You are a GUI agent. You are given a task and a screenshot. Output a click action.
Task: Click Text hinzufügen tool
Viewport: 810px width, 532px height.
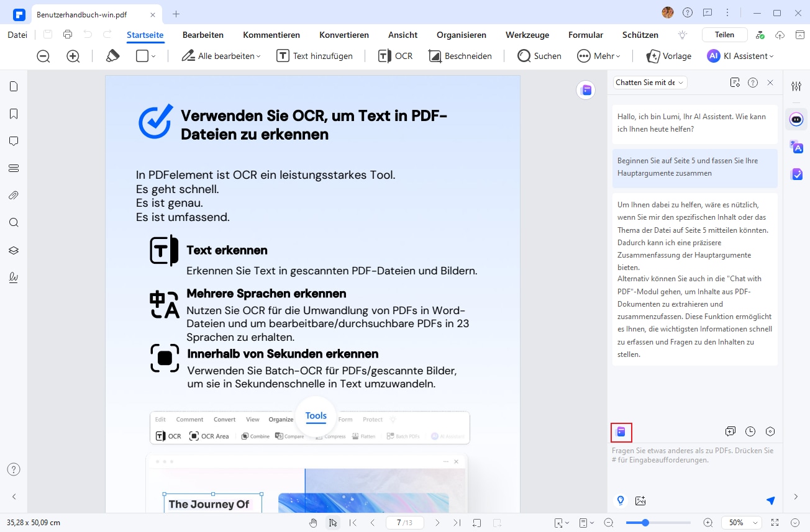[x=314, y=56]
